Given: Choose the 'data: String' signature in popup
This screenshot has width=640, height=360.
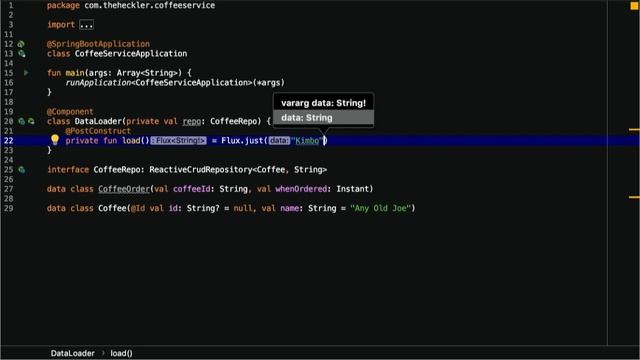Looking at the screenshot, I should click(x=323, y=118).
